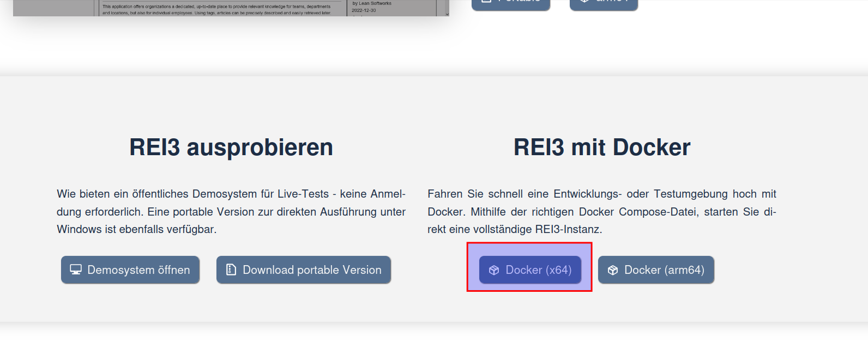Click the monitor icon on Demosystem öffnen
Viewport: 868px width, 349px height.
click(76, 270)
